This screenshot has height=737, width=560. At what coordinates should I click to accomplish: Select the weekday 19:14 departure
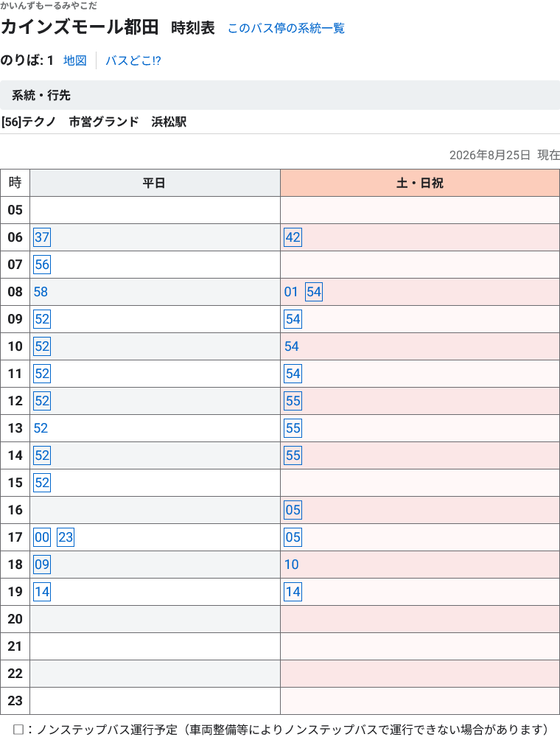(x=42, y=592)
